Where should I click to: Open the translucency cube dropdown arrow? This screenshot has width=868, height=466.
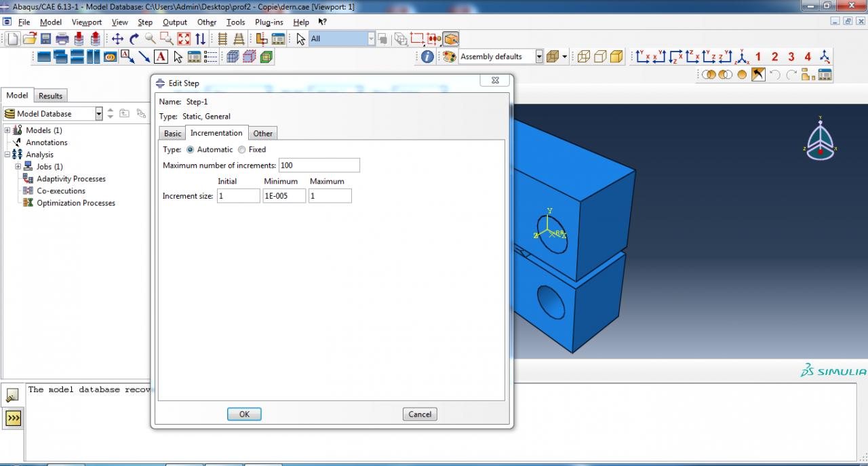click(565, 57)
